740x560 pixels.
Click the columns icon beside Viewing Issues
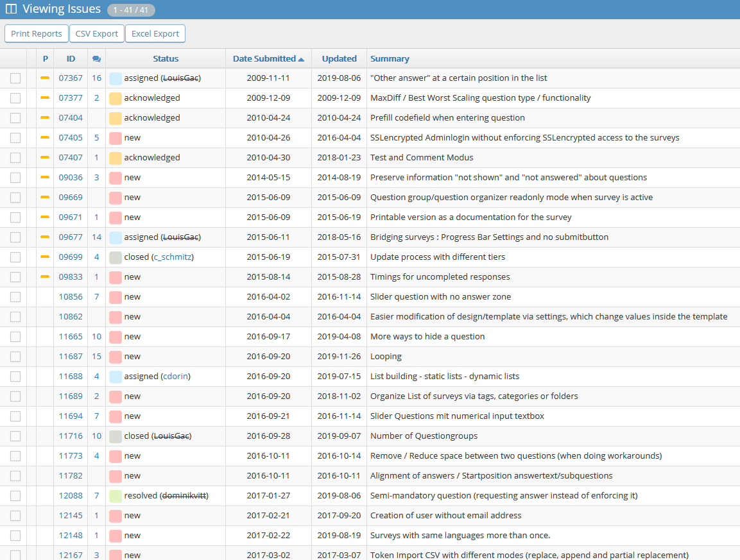tap(11, 9)
